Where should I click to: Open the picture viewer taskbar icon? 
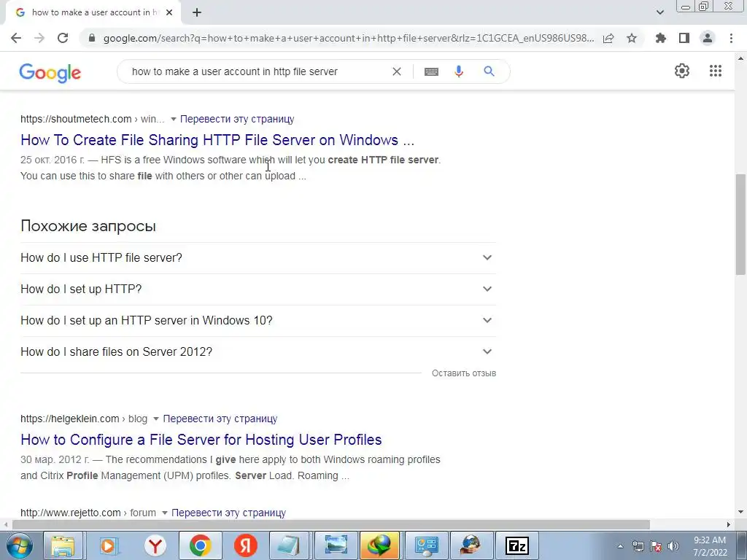click(336, 545)
